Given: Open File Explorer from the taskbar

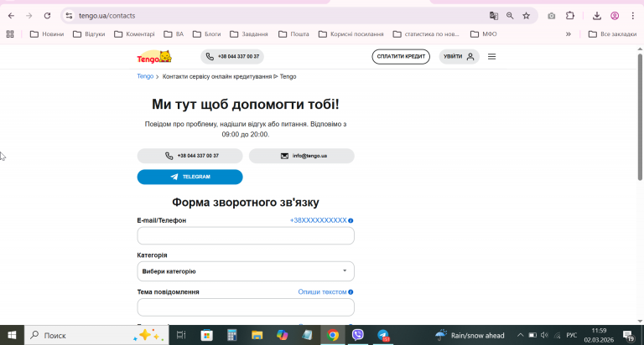Looking at the screenshot, I should coord(257,335).
